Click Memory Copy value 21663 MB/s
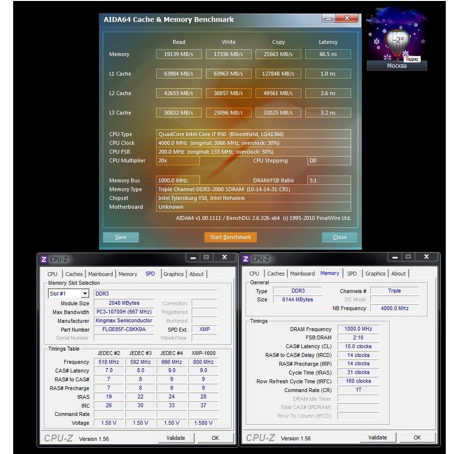The image size is (476, 454). (278, 54)
